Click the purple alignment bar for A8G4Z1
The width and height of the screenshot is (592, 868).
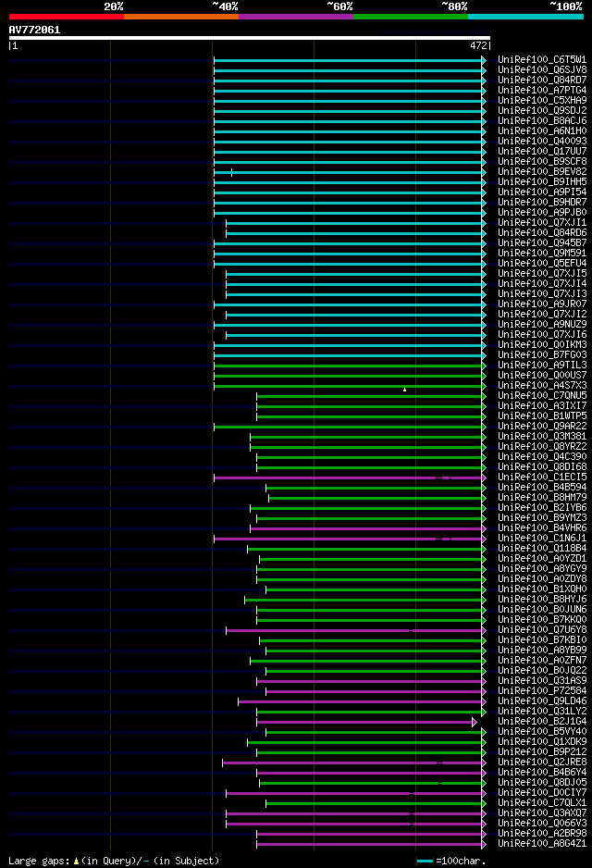coord(369,844)
